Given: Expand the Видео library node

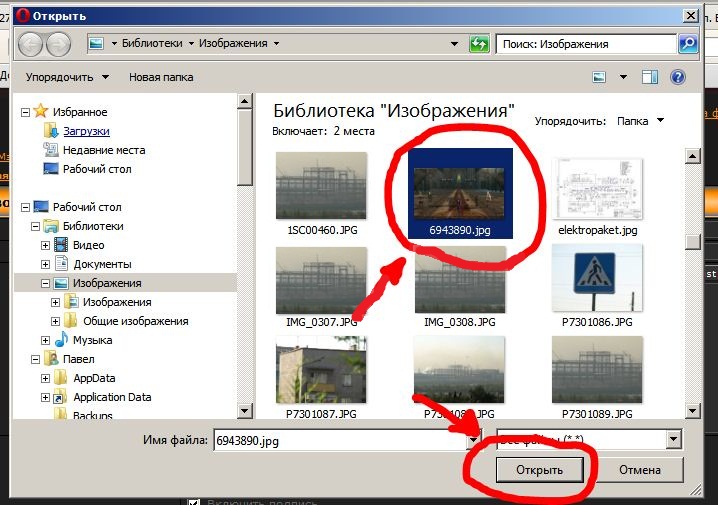Looking at the screenshot, I should (x=45, y=245).
